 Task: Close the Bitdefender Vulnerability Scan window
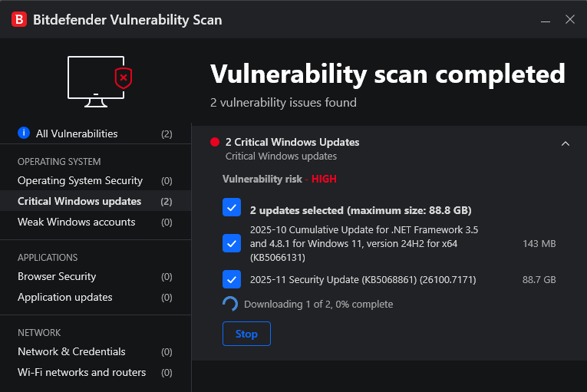pyautogui.click(x=570, y=19)
